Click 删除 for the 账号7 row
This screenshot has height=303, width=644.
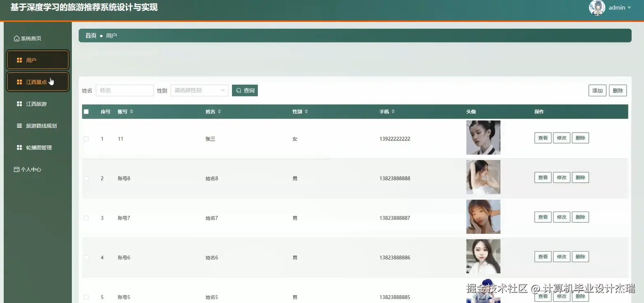tap(580, 217)
